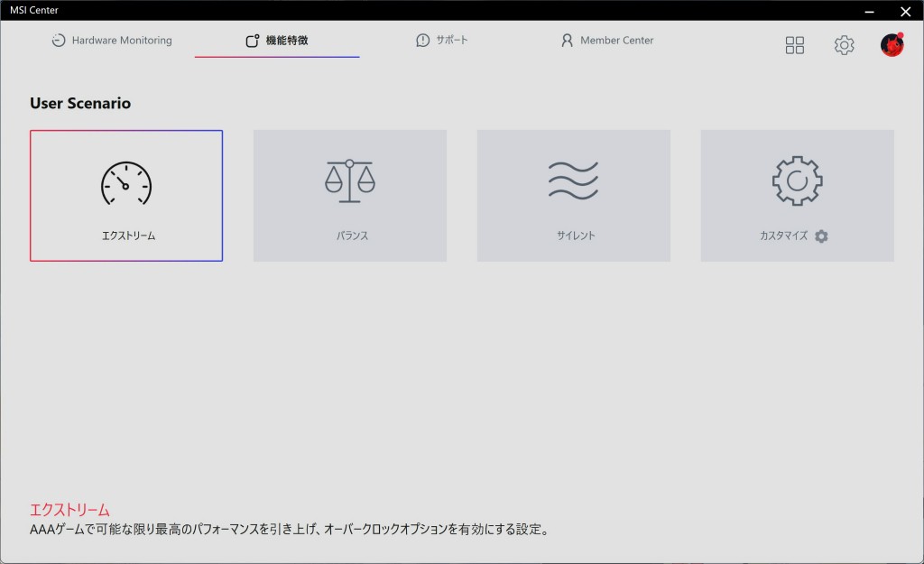Minimize the MSI Center window
This screenshot has height=564, width=924.
[x=869, y=11]
